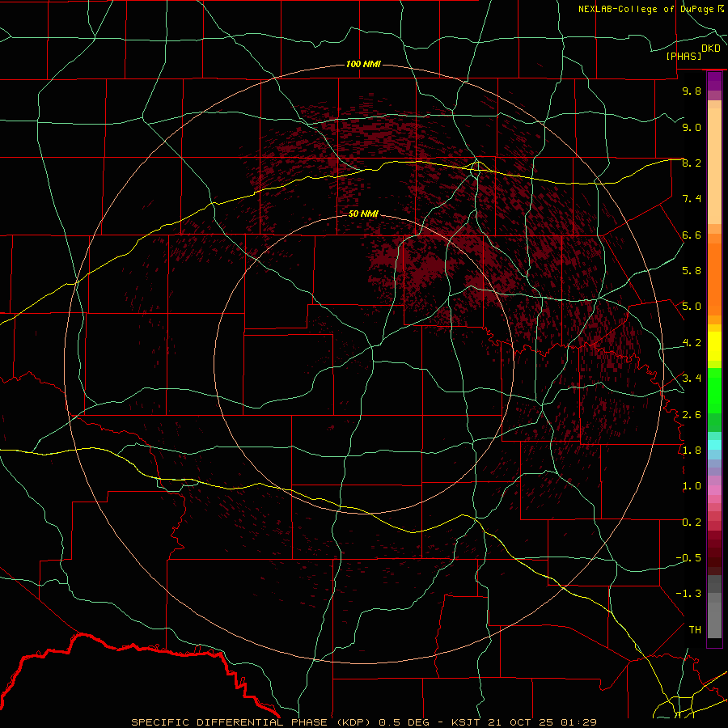Click the 2.6 scale value
The width and height of the screenshot is (728, 728).
click(x=692, y=415)
